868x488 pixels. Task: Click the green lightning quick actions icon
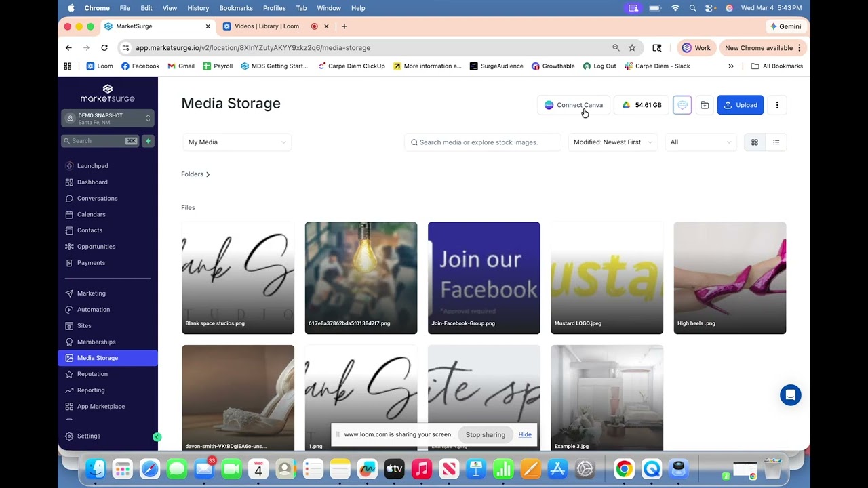(x=148, y=141)
